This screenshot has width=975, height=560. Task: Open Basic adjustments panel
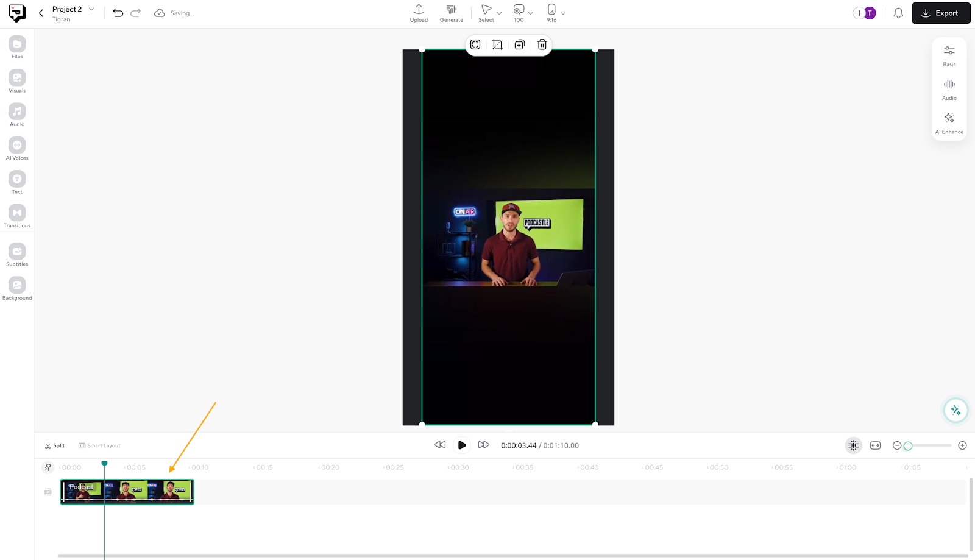949,55
